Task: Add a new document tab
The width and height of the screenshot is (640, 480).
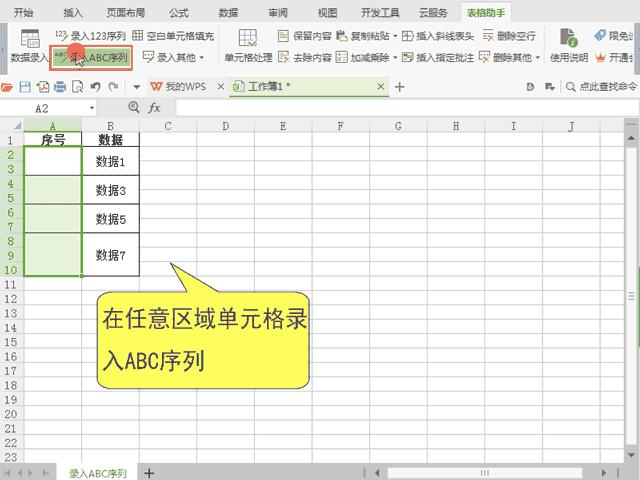Action: [x=400, y=87]
